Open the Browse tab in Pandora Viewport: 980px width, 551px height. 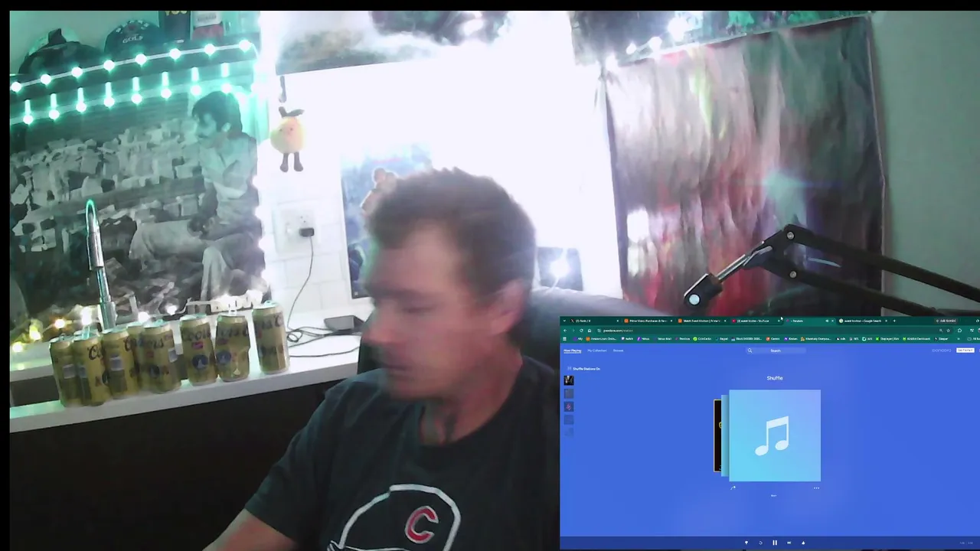pos(618,350)
